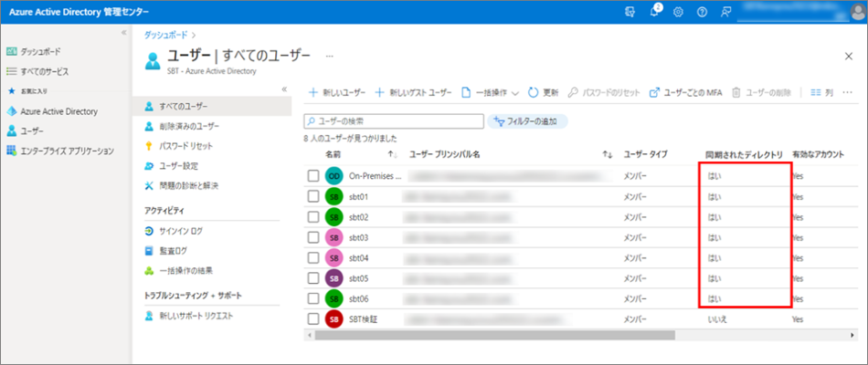Open the 一括操作 dropdown
Image resolution: width=868 pixels, height=365 pixels.
pos(490,93)
